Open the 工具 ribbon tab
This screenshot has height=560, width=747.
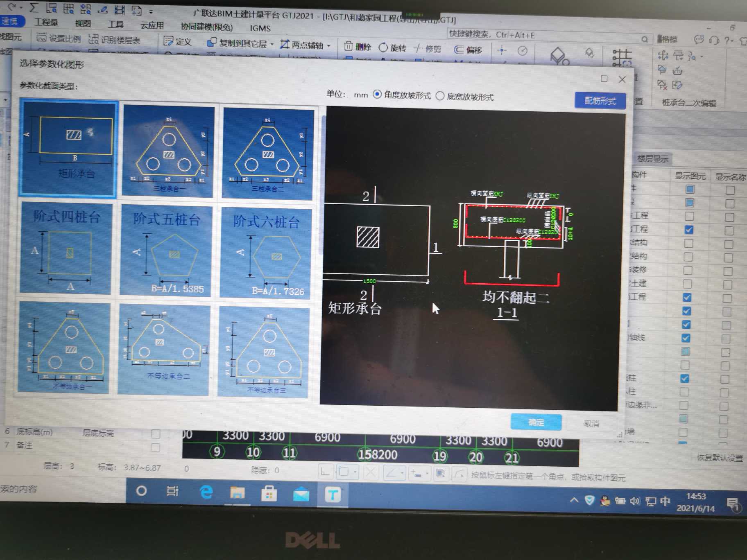pos(115,24)
